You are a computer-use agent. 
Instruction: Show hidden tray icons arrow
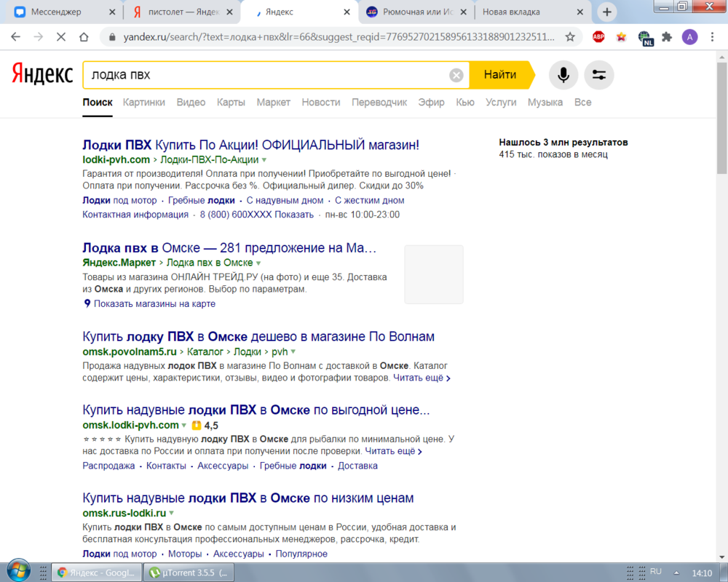[x=676, y=573]
